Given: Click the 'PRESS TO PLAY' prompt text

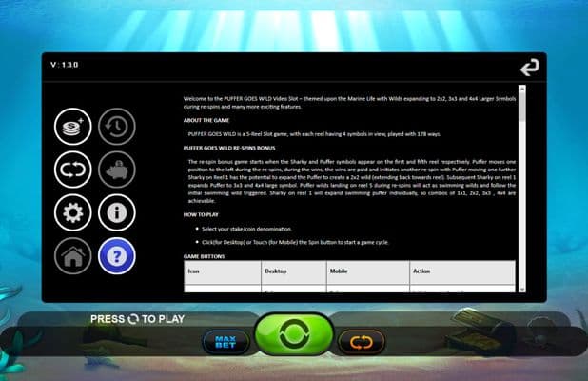Looking at the screenshot, I should (x=137, y=318).
